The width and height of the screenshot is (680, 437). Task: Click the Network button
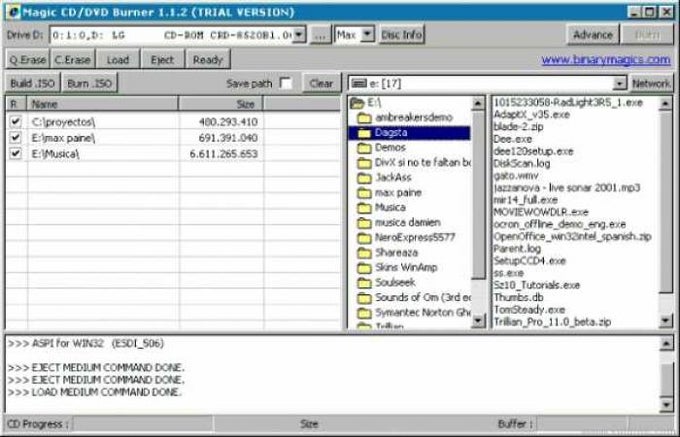coord(651,83)
